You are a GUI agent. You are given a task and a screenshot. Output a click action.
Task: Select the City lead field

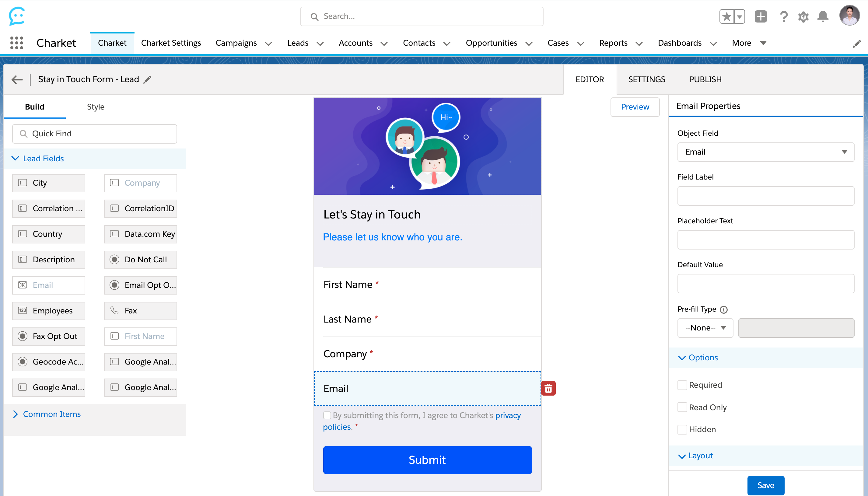48,183
